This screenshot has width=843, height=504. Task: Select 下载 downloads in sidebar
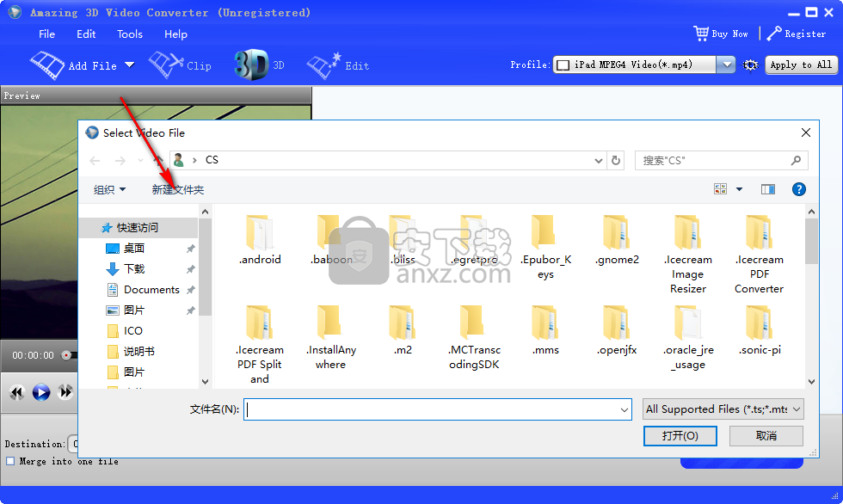(x=134, y=268)
